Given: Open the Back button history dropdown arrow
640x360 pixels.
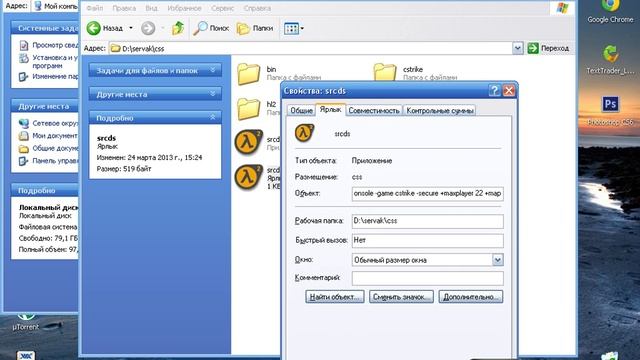Looking at the screenshot, I should [131, 28].
